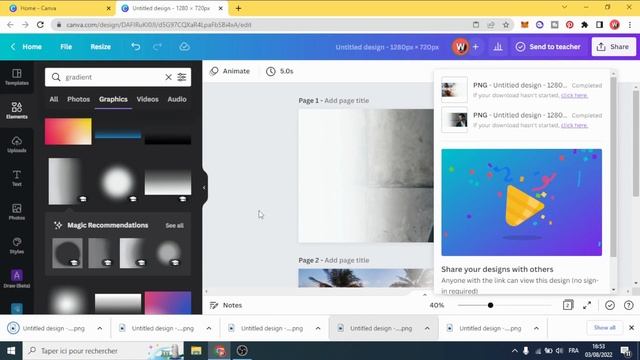This screenshot has height=360, width=640.
Task: Add collaborator with the plus icon
Action: coord(476,47)
